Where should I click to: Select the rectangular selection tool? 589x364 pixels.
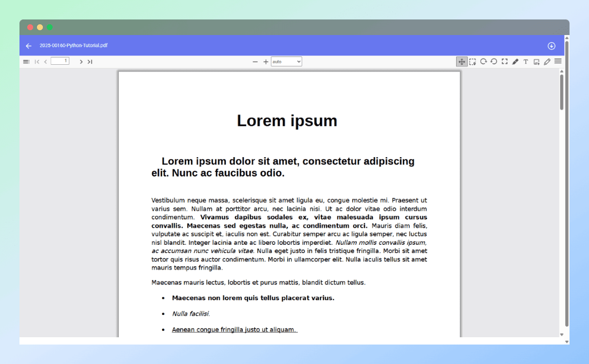pyautogui.click(x=472, y=61)
